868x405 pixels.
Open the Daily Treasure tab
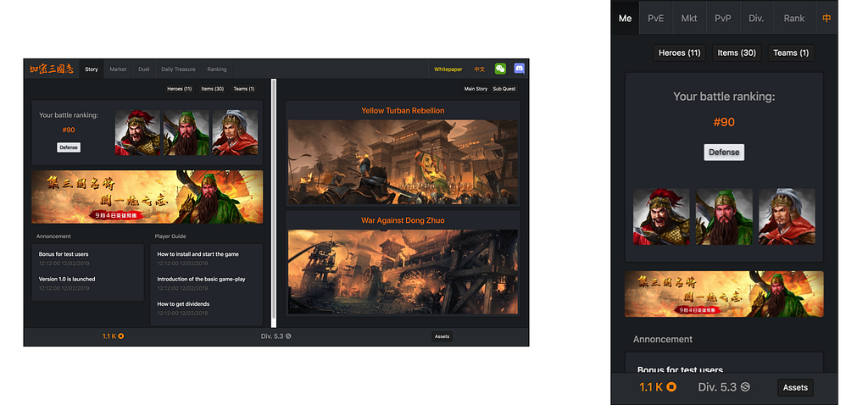[x=178, y=69]
